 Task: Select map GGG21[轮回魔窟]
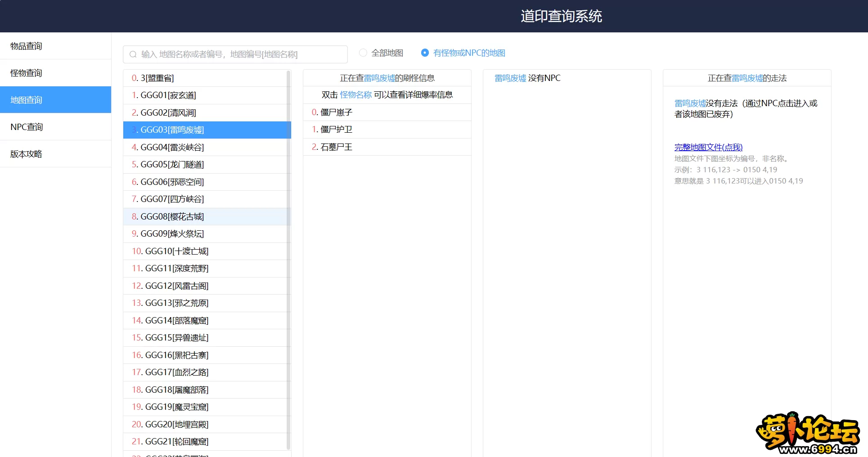coord(207,442)
